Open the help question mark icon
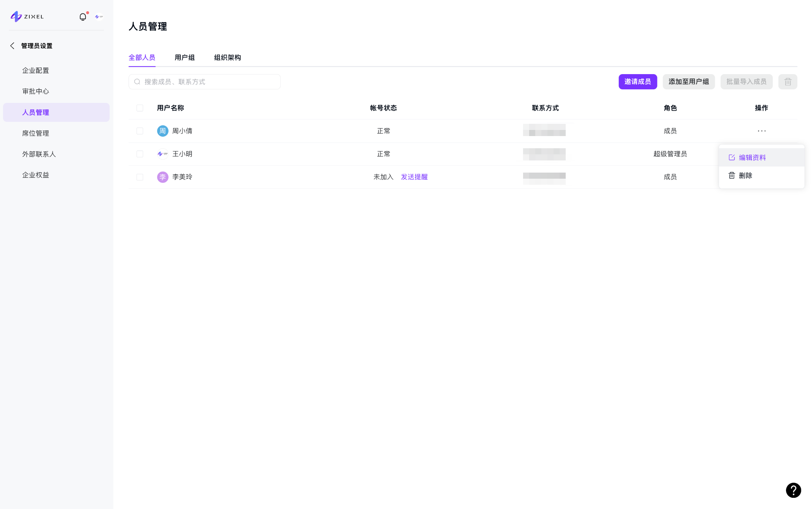812x509 pixels. coord(793,490)
